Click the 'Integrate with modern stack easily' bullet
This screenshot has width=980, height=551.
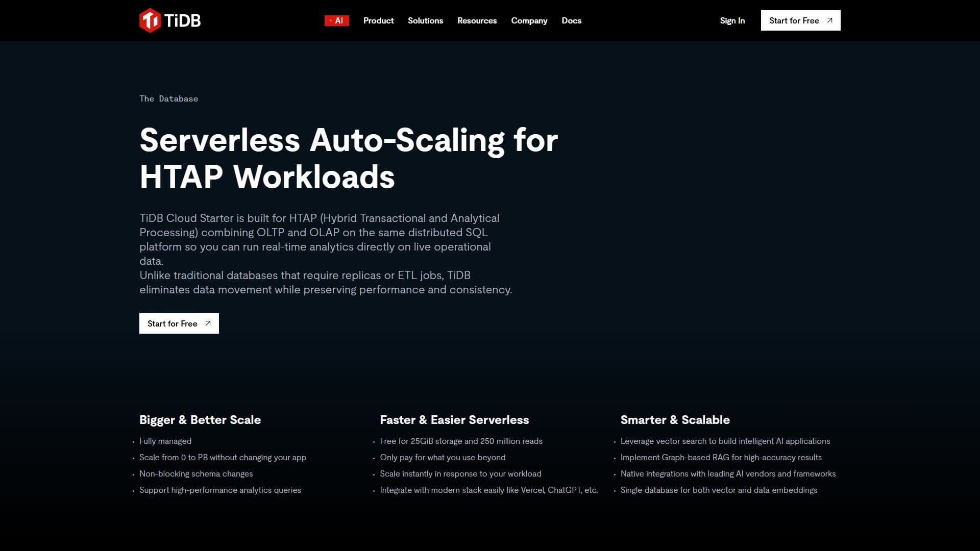488,490
